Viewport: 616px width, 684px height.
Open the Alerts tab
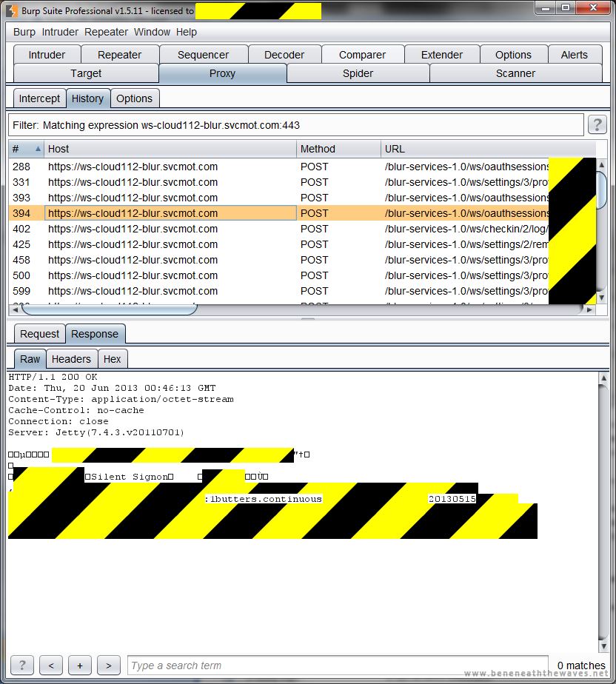click(574, 55)
